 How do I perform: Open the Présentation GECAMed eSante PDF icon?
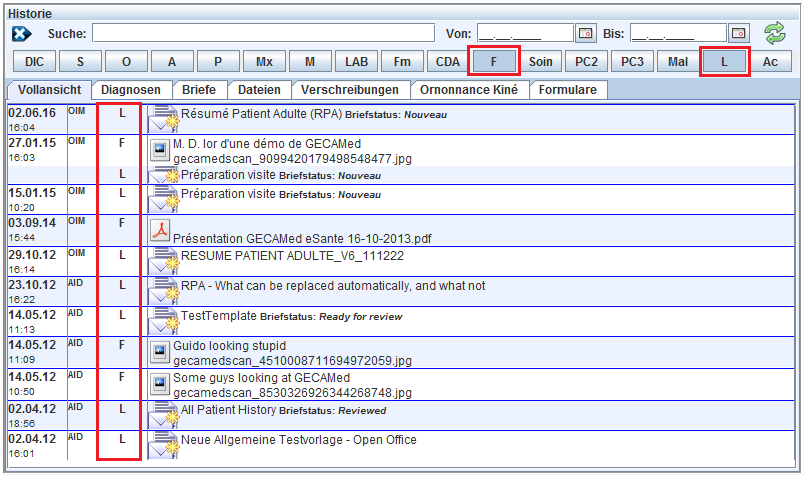(161, 231)
